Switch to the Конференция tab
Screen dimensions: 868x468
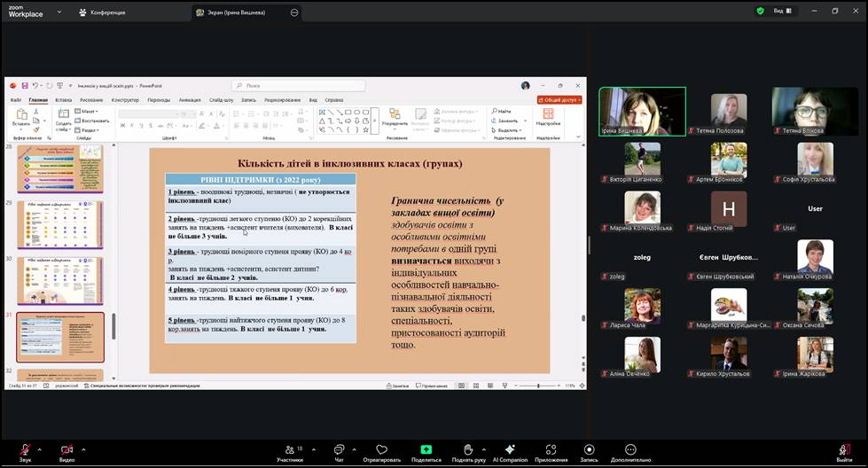point(101,12)
